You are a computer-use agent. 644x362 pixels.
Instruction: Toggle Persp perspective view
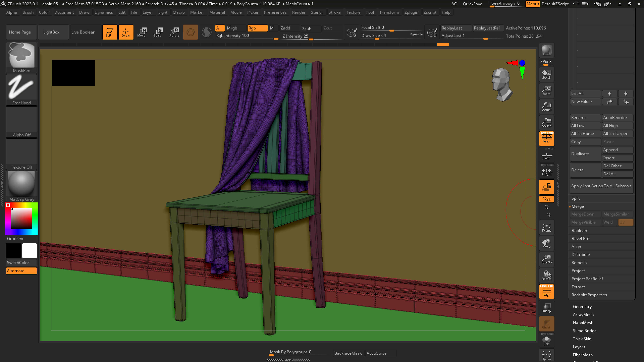pos(546,138)
